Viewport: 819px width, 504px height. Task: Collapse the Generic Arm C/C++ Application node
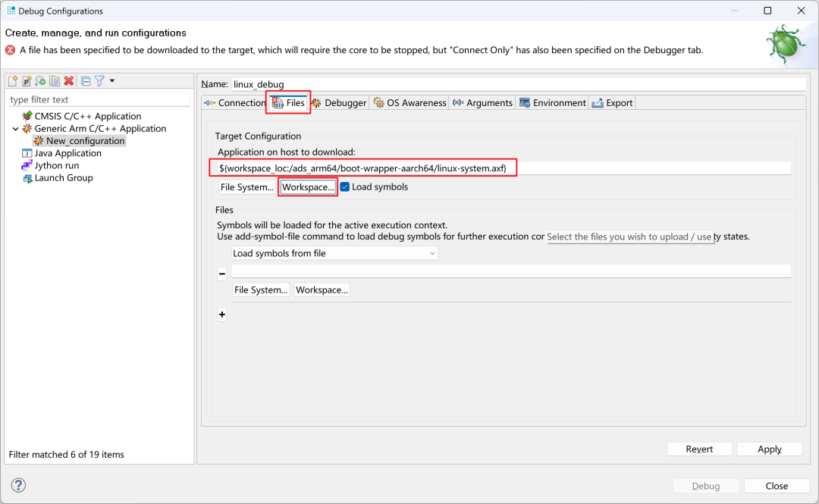[x=15, y=129]
